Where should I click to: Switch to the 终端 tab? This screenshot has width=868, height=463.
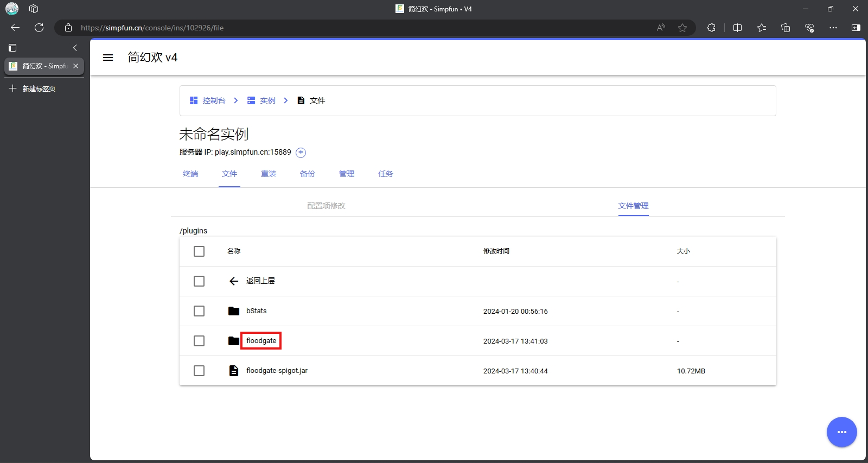point(190,174)
